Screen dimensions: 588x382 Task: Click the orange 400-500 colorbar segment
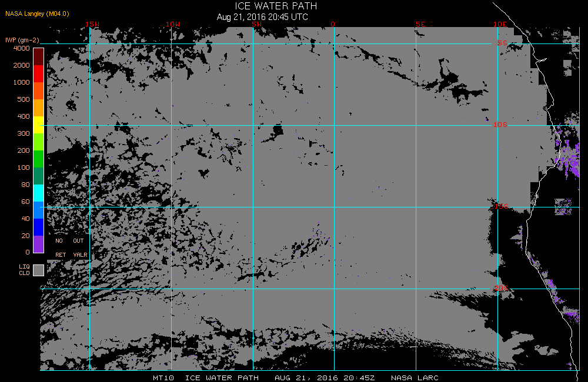39,108
